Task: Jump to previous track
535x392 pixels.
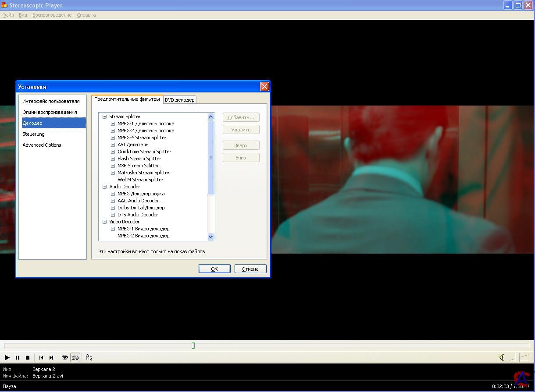Action: (41, 357)
